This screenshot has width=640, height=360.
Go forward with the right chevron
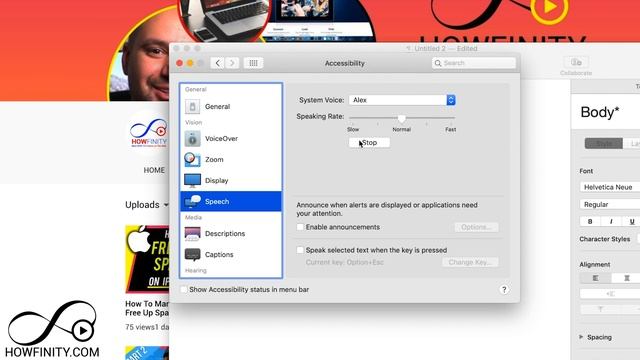tap(232, 63)
